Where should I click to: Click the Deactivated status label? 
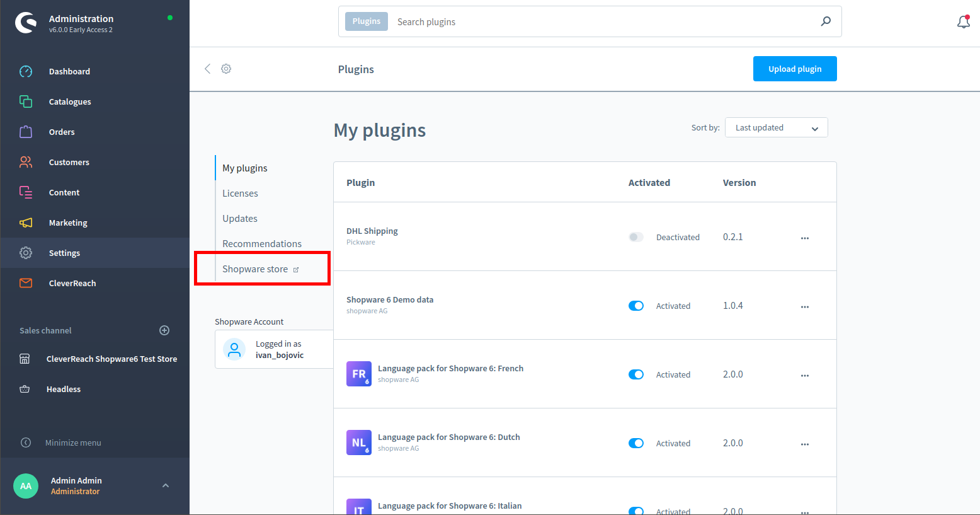(678, 237)
